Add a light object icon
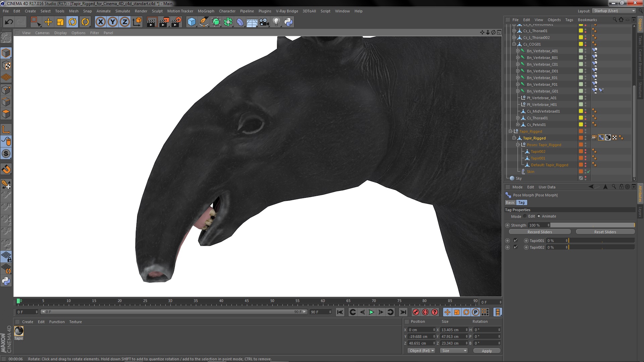The width and height of the screenshot is (644, 362). pos(276,22)
